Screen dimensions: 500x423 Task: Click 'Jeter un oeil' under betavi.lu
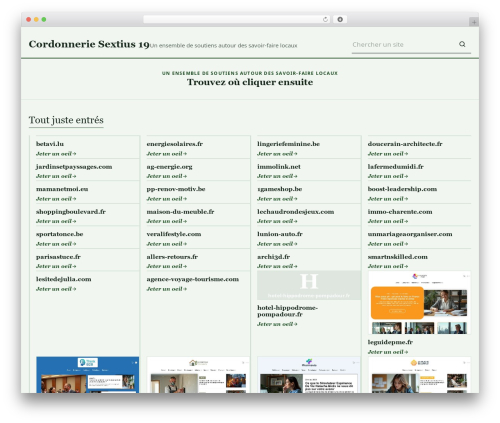pyautogui.click(x=56, y=154)
